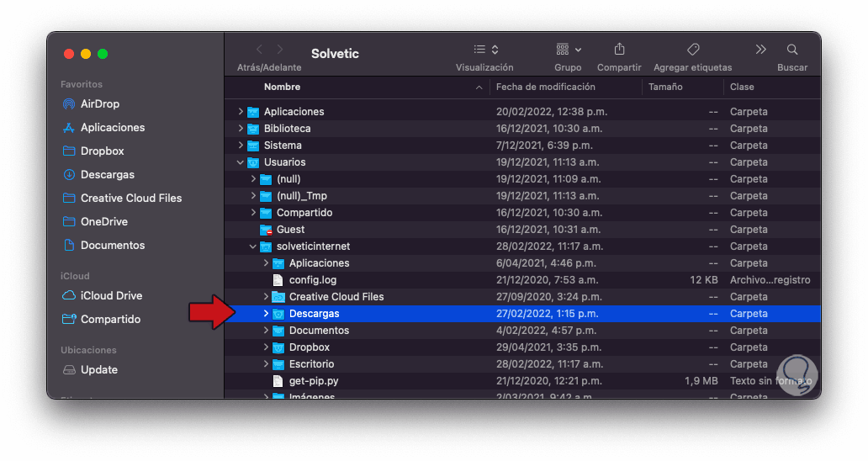
Task: Go back with the back arrow
Action: [x=259, y=50]
